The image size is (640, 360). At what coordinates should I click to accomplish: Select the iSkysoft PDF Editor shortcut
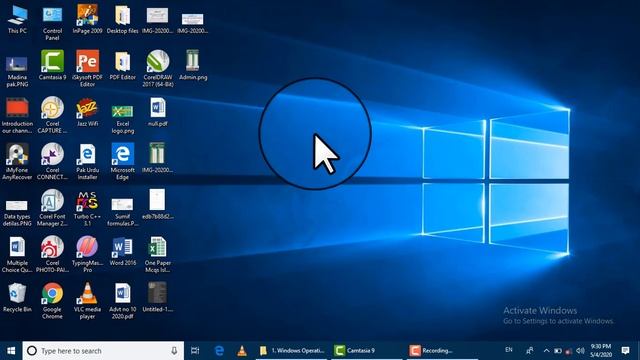click(87, 69)
